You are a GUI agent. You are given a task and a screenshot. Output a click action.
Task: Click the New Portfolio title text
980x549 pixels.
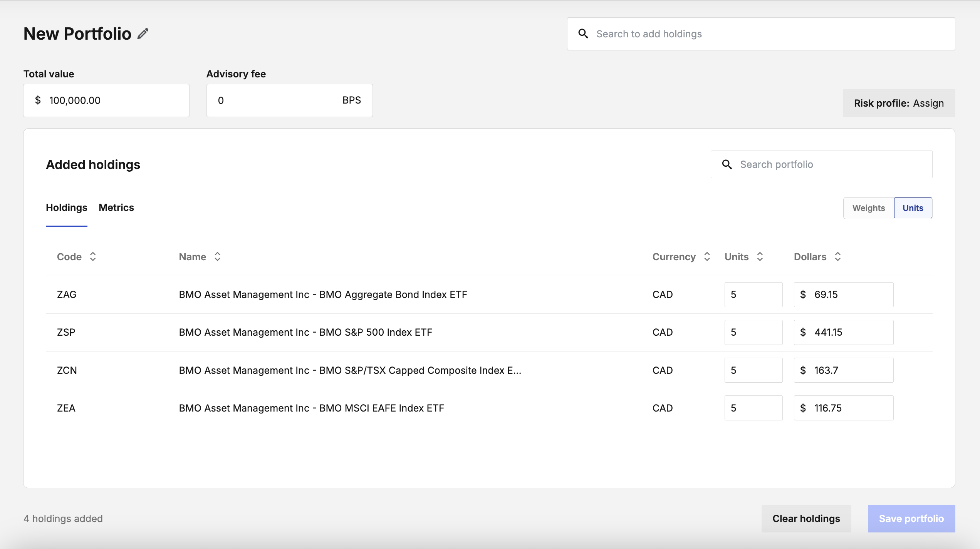[x=77, y=34]
